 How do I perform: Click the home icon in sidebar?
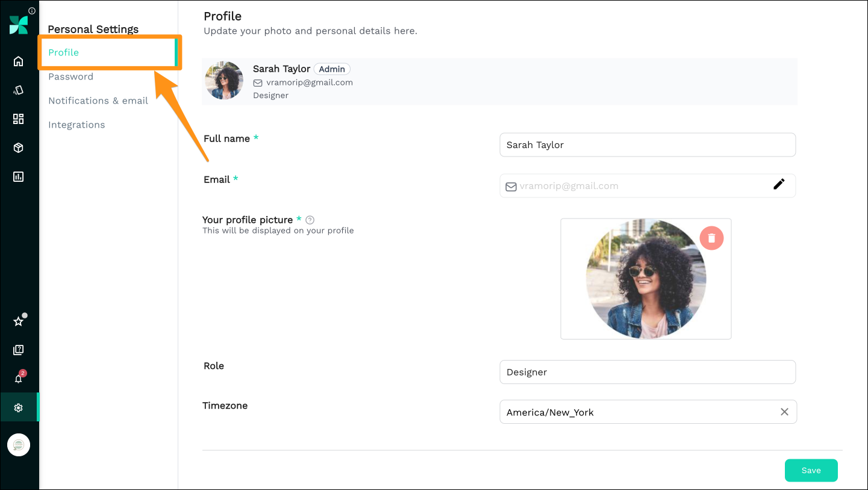[x=19, y=61]
